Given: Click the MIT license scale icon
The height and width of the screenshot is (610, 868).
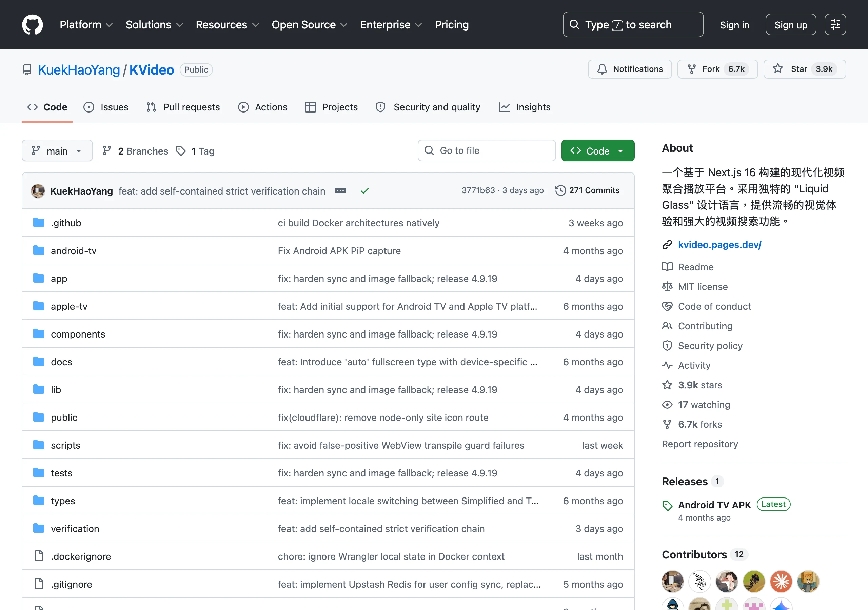Looking at the screenshot, I should click(x=667, y=286).
